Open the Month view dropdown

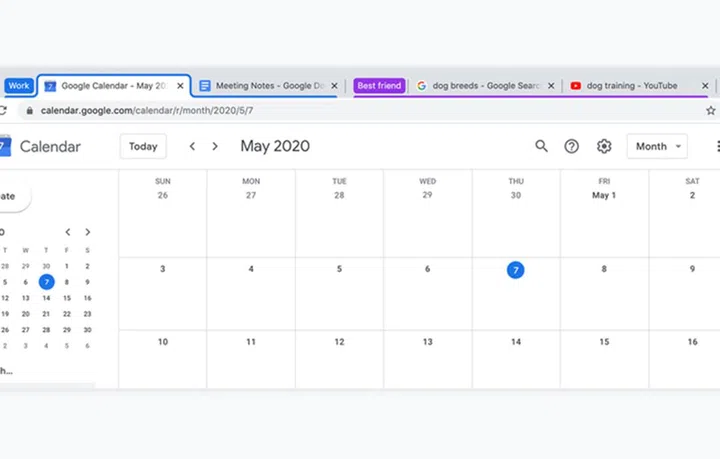pyautogui.click(x=656, y=146)
